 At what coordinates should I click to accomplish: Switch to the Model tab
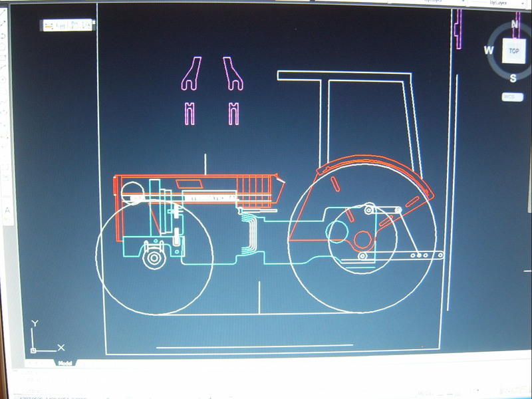(x=65, y=363)
